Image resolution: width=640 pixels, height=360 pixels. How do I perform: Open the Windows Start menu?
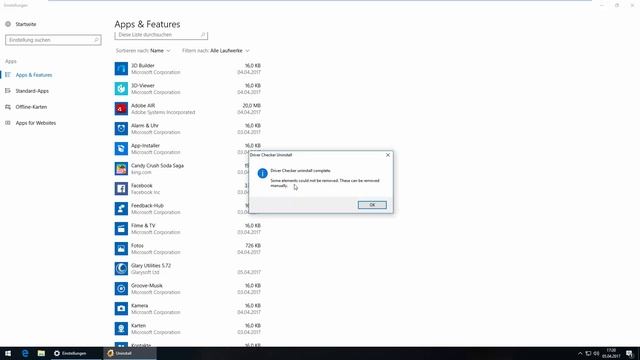pos(8,353)
